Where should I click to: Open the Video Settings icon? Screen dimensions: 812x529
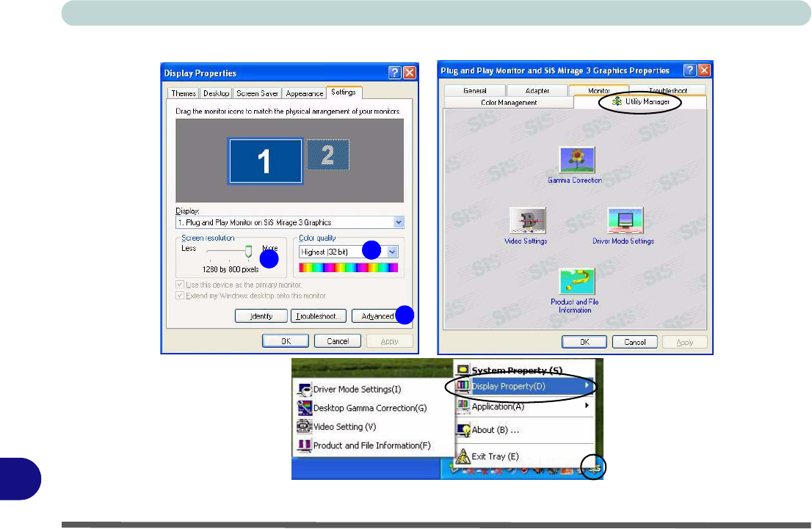(527, 221)
